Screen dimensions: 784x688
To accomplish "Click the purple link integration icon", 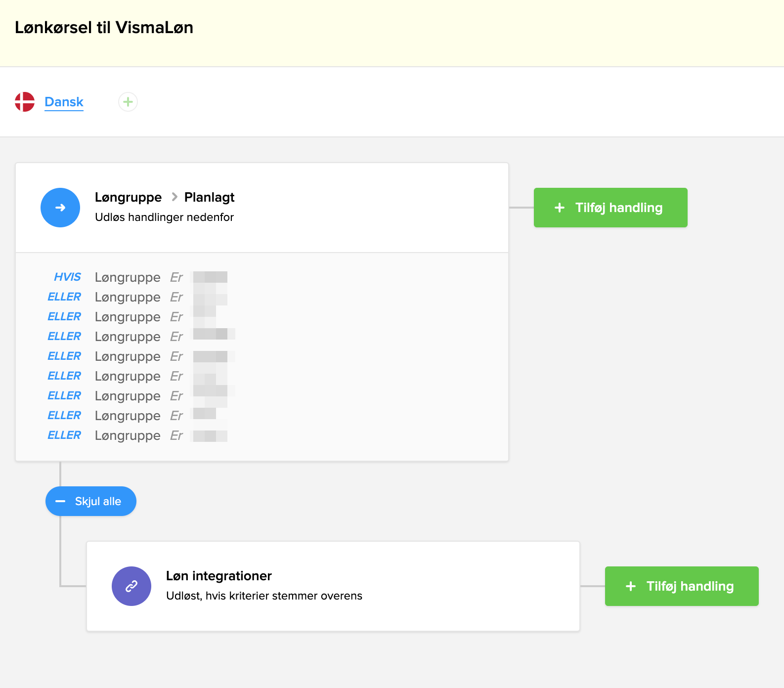I will pos(131,586).
